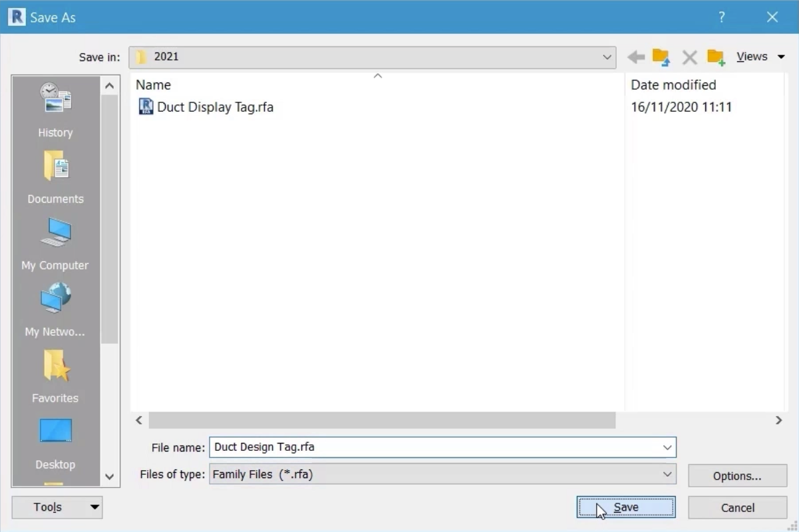Viewport: 799px width, 532px height.
Task: Click the places bar vertical scrollbar thumb
Action: click(110, 219)
